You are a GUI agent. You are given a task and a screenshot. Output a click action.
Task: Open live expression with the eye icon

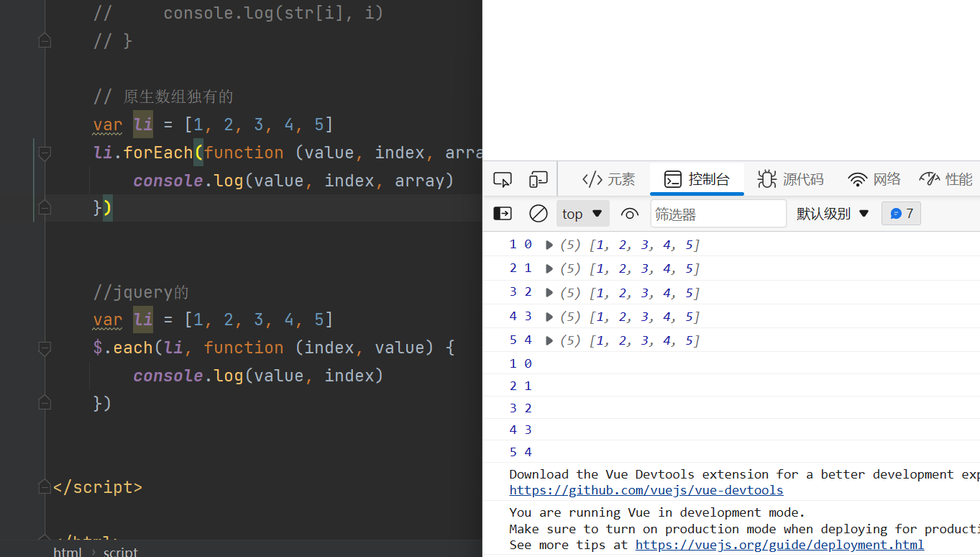pos(630,214)
